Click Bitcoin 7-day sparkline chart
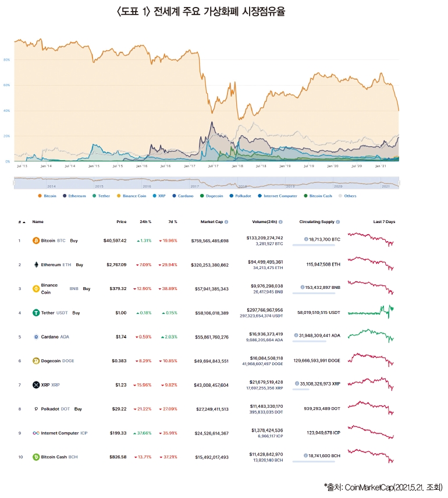The height and width of the screenshot is (498, 448). 371,239
